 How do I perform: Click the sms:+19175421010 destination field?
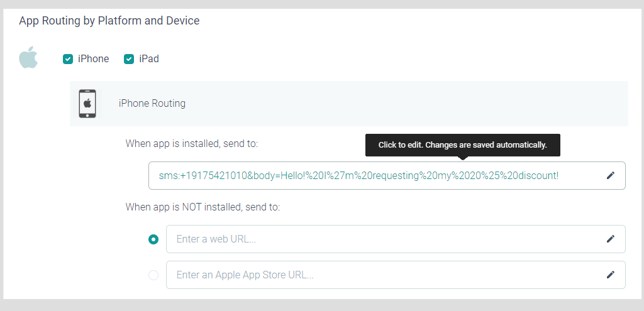coord(387,175)
